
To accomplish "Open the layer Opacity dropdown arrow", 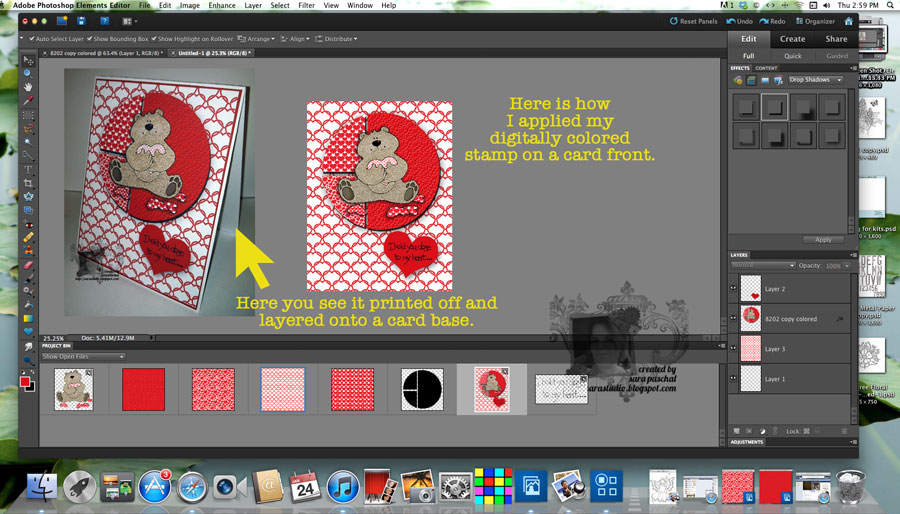I will (x=847, y=266).
